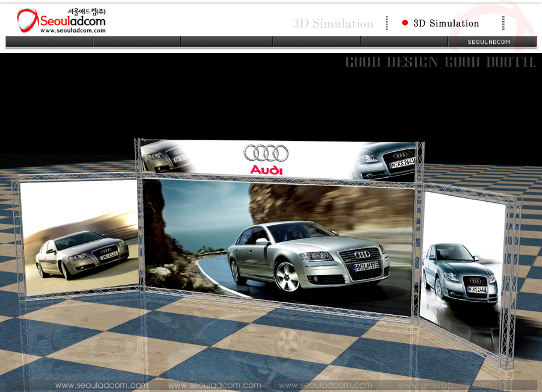Viewport: 542px width, 392px height.
Task: Select the left booth panel car image
Action: (79, 238)
